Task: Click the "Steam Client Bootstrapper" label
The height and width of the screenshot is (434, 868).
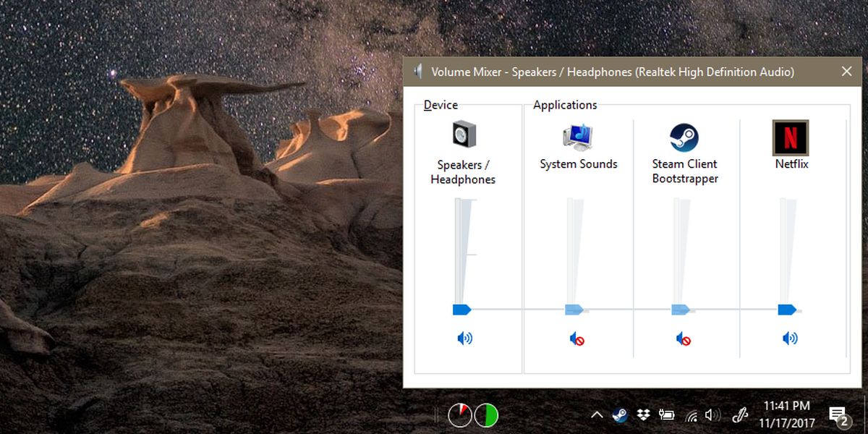Action: pos(685,171)
